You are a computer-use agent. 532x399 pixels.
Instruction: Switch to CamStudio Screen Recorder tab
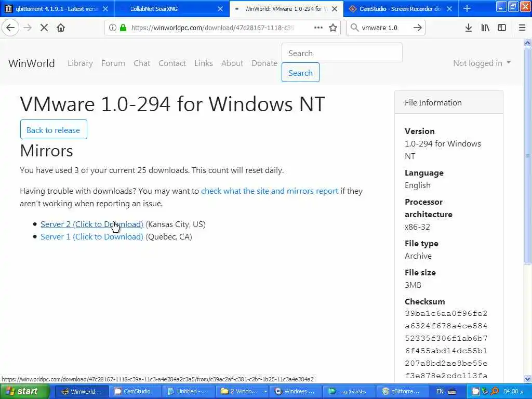point(401,8)
